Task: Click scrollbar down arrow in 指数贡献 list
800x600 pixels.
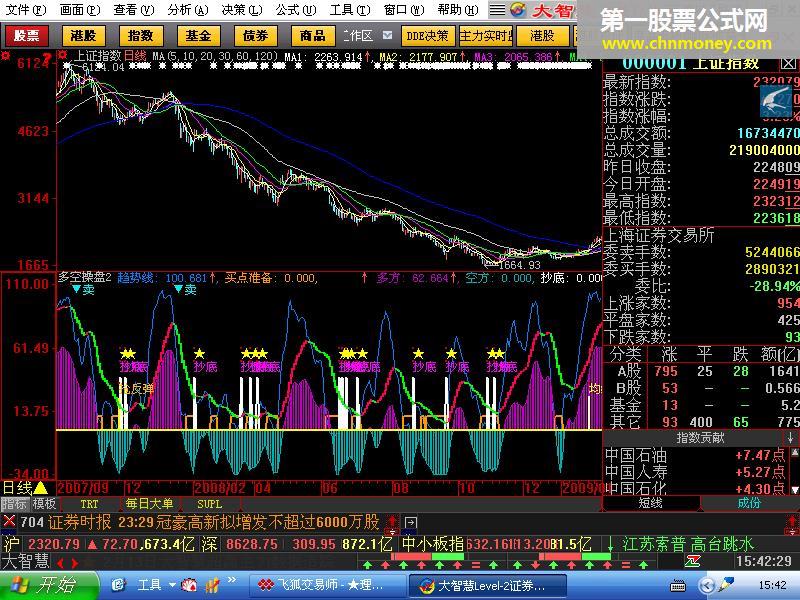Action: pos(794,489)
